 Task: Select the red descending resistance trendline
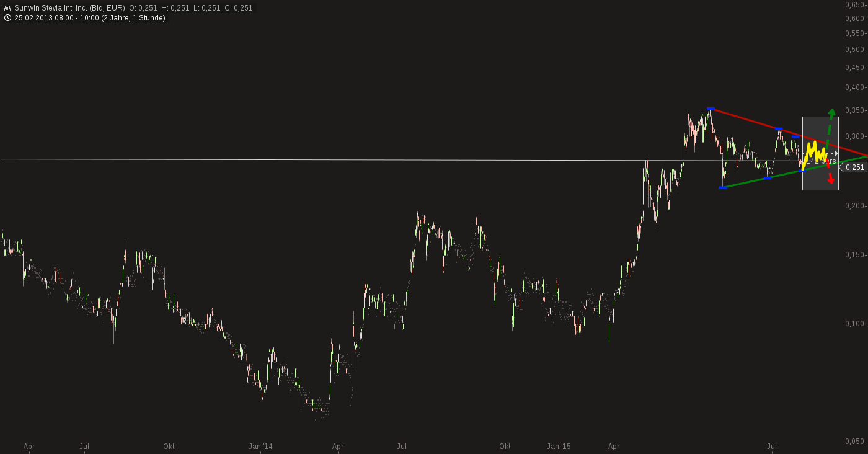click(787, 131)
